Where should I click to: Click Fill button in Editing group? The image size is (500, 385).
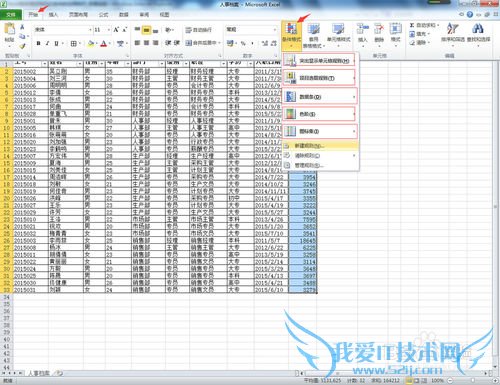[x=420, y=34]
